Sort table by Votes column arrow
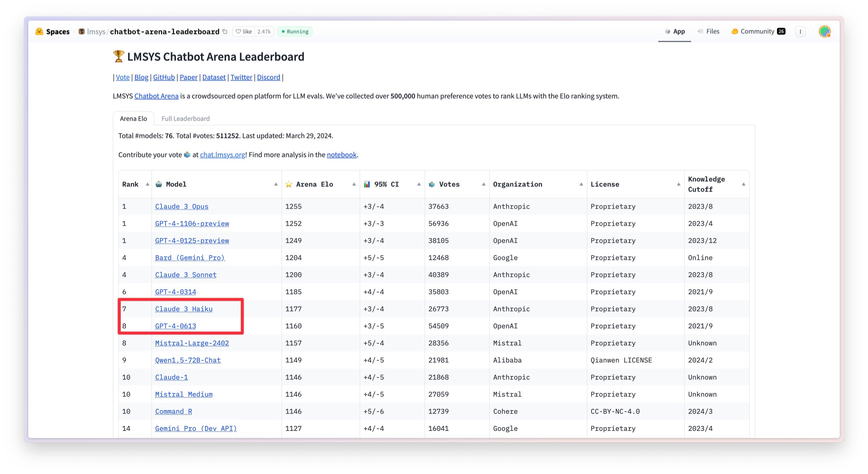The image size is (868, 474). tap(484, 184)
